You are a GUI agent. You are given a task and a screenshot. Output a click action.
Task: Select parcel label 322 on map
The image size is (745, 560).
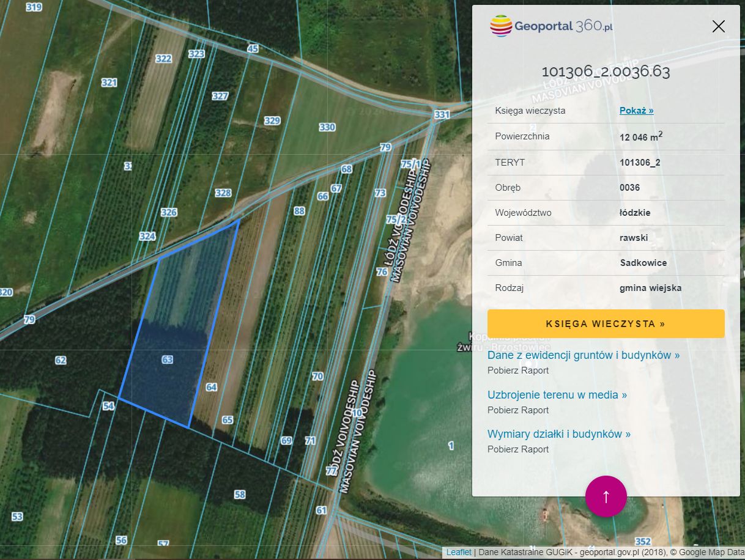[163, 59]
